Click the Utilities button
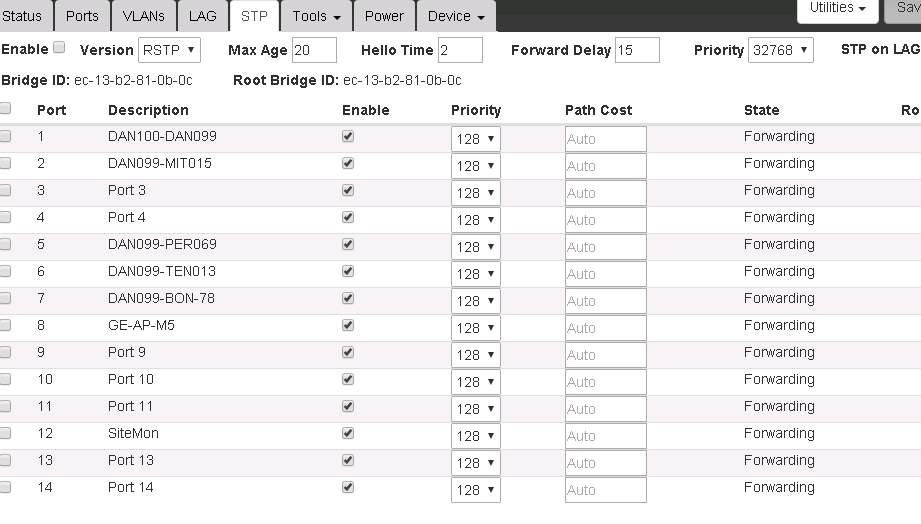Image resolution: width=921 pixels, height=524 pixels. click(837, 9)
